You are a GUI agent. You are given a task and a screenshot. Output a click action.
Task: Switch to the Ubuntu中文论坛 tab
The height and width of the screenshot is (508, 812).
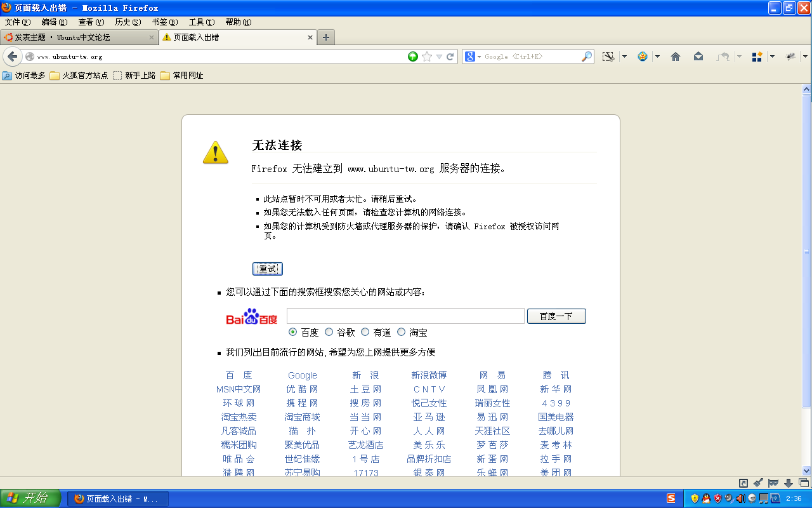point(79,37)
